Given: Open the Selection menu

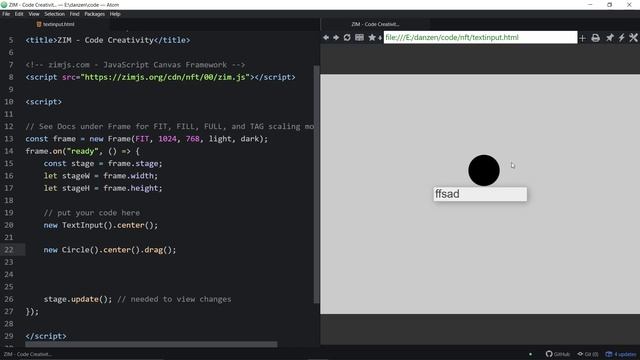Looking at the screenshot, I should pyautogui.click(x=55, y=14).
